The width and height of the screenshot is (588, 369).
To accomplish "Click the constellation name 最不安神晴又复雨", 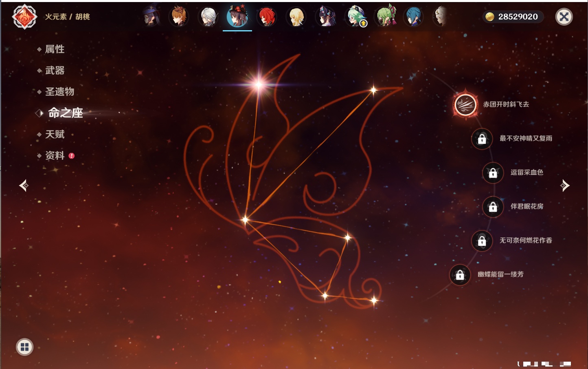I will 526,138.
